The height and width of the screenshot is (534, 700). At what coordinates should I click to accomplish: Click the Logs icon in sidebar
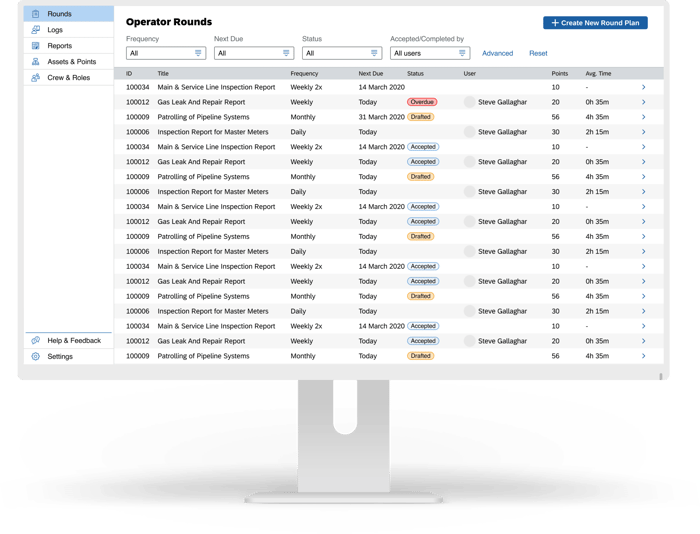coord(36,30)
